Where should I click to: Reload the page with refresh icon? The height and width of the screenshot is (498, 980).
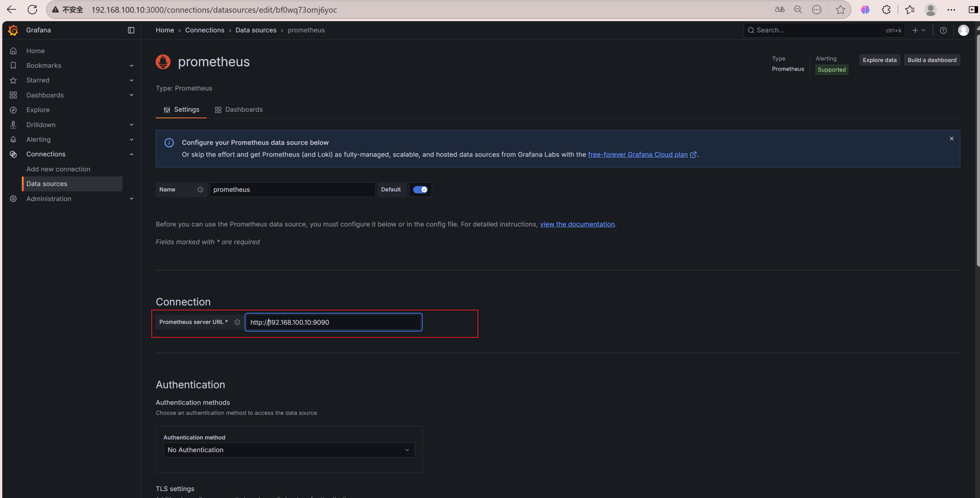(32, 10)
